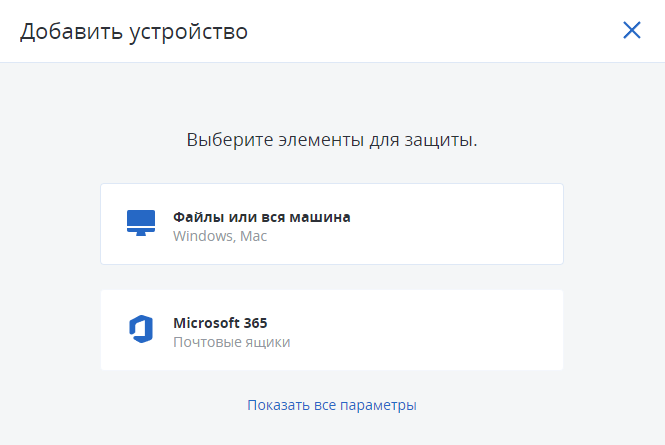Select the Файлы или вся машина option

(332, 224)
